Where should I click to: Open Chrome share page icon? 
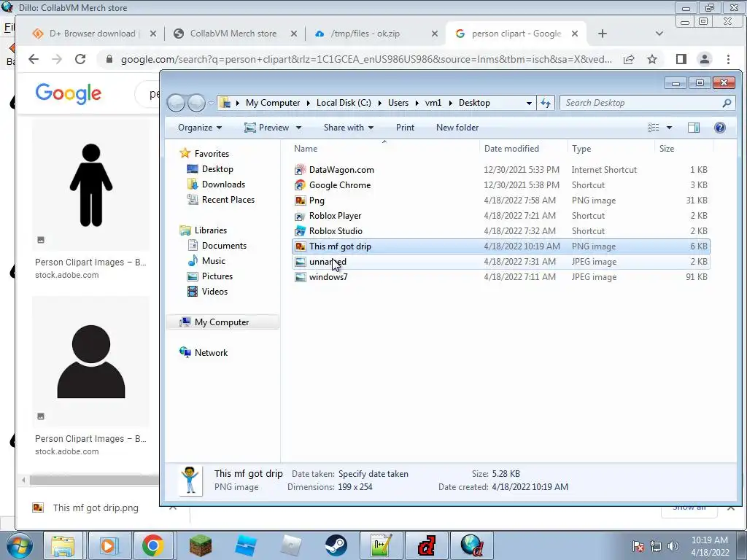(x=629, y=59)
